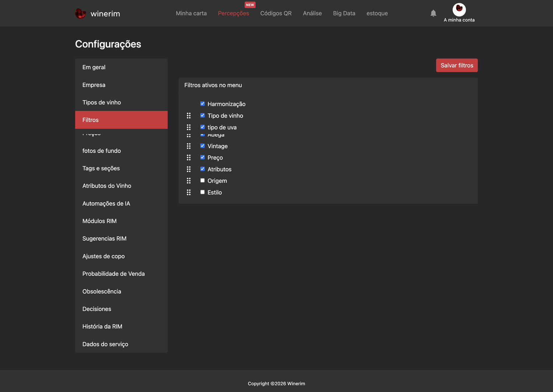Grab the drag handle for Tipo de vinho
Viewport: 553px width, 392px height.
[189, 116]
